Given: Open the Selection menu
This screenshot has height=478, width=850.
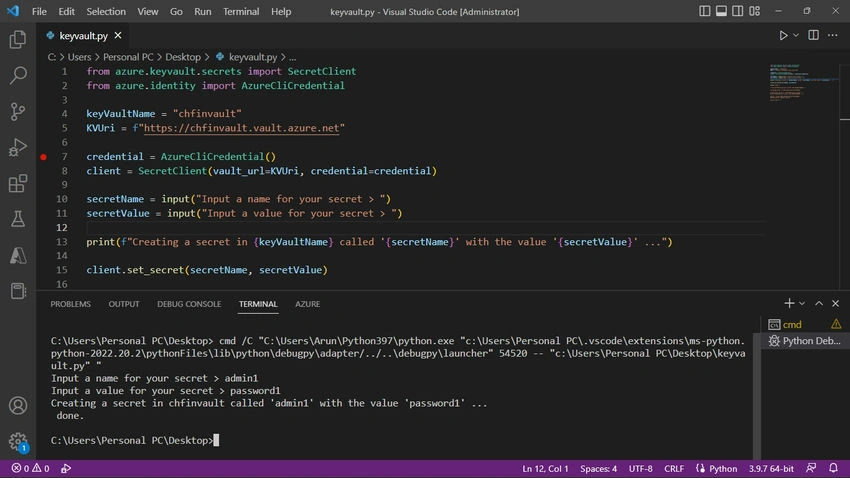Looking at the screenshot, I should pyautogui.click(x=106, y=11).
